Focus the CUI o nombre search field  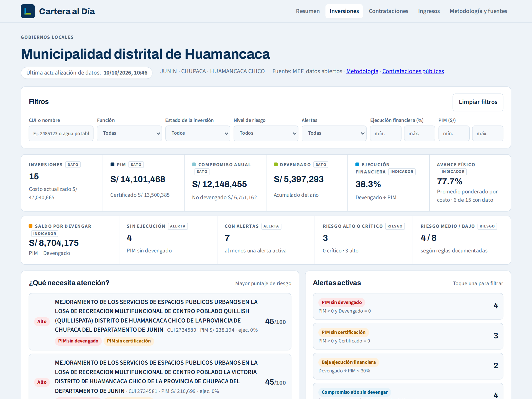[x=61, y=133]
